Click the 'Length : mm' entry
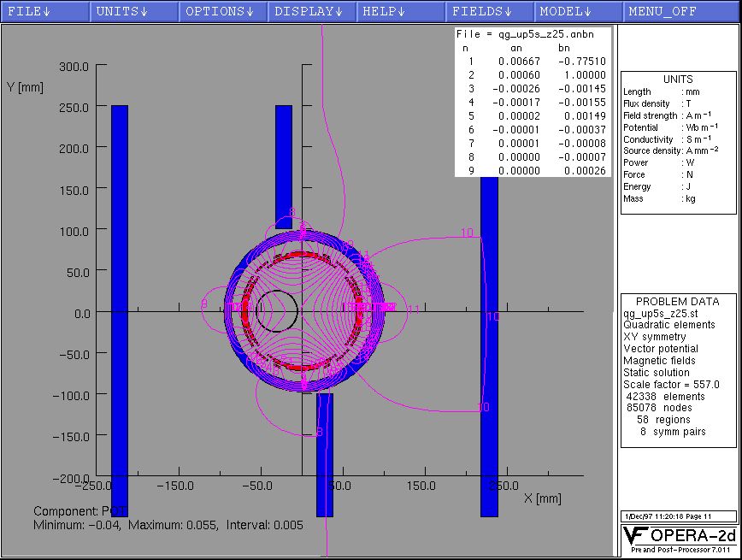The height and width of the screenshot is (560, 742). click(x=662, y=91)
